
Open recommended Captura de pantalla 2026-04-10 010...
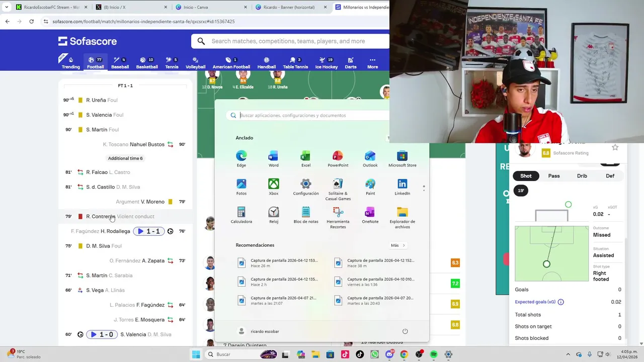(375, 282)
